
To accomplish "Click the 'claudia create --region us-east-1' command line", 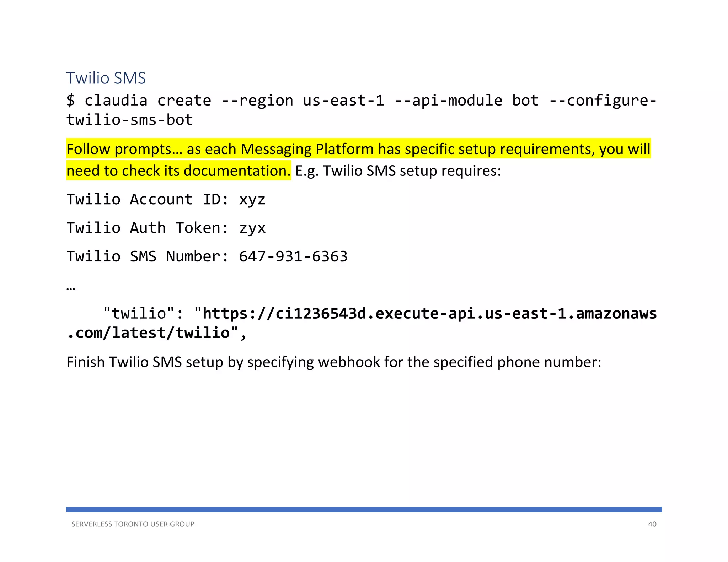I will tap(362, 101).
